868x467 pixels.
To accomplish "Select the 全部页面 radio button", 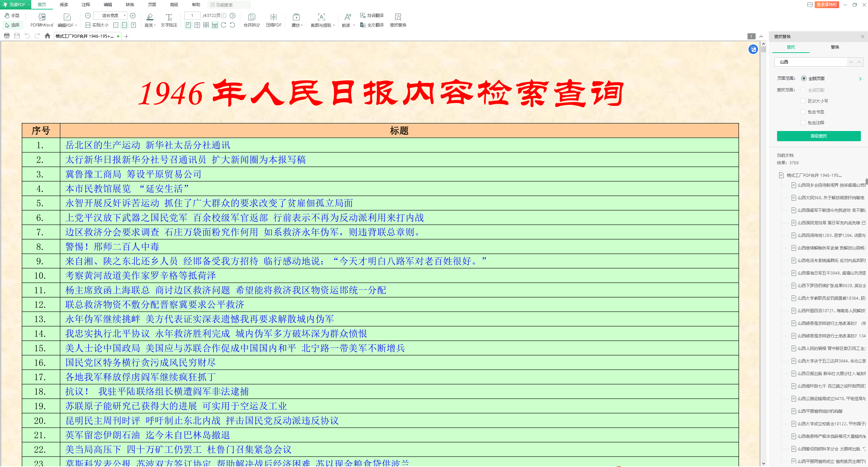I will (x=804, y=78).
